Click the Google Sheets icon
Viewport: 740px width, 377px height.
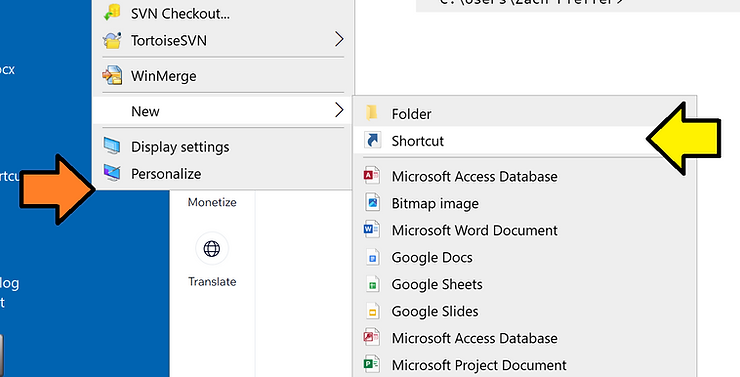373,285
